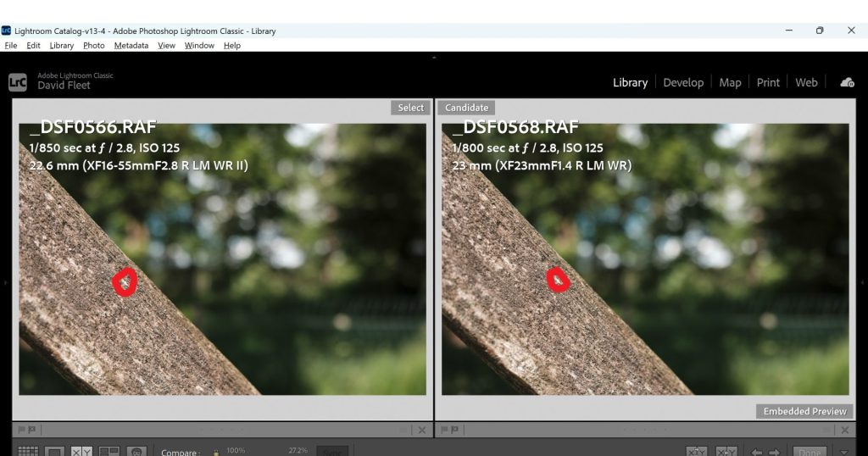Switch to the Develop module
The height and width of the screenshot is (456, 868).
tap(683, 82)
